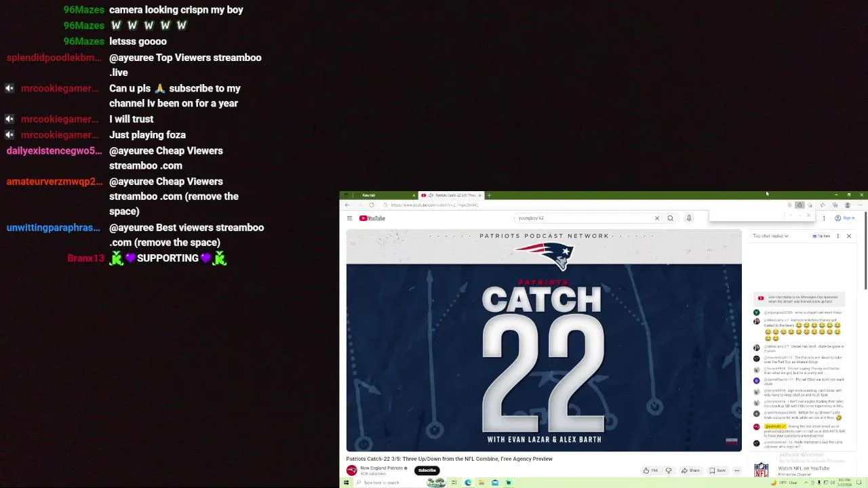Click username unwittingparaphras in stream chat
The width and height of the screenshot is (868, 488).
pos(53,228)
